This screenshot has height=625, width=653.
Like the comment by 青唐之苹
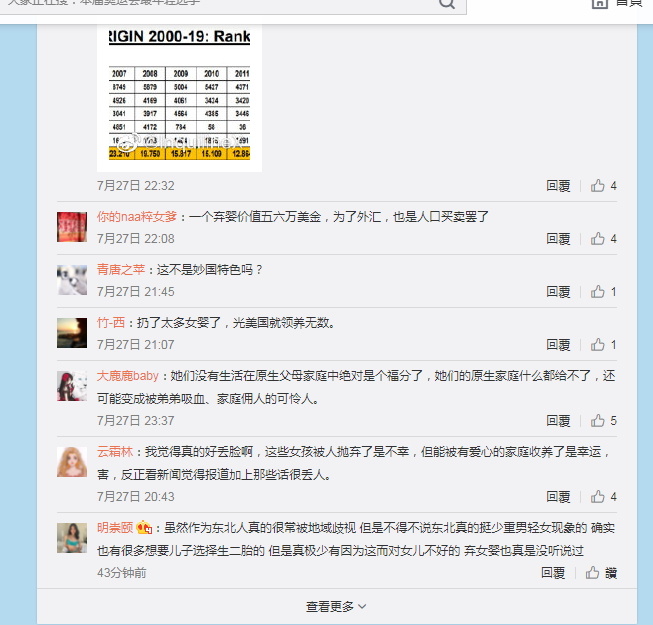598,291
